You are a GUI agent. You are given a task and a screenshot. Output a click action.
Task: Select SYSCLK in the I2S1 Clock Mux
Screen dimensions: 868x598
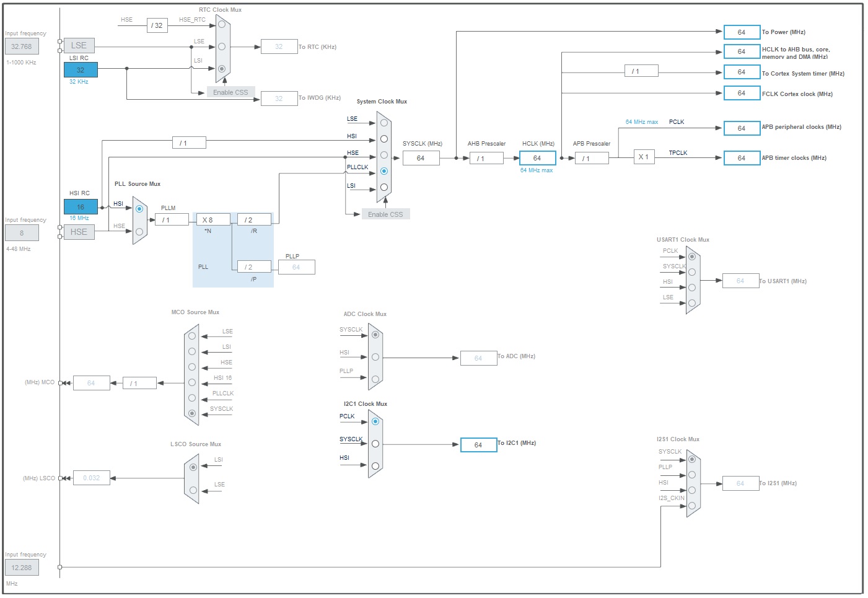(692, 459)
